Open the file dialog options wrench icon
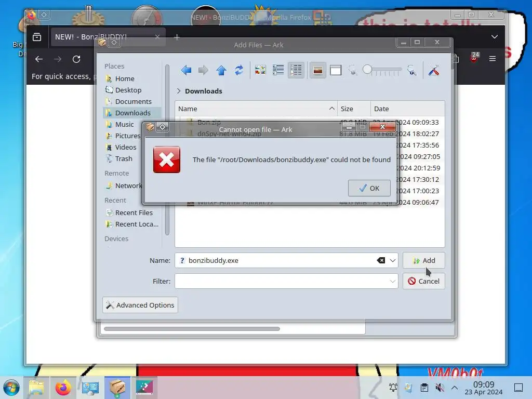Image resolution: width=532 pixels, height=399 pixels. 434,70
